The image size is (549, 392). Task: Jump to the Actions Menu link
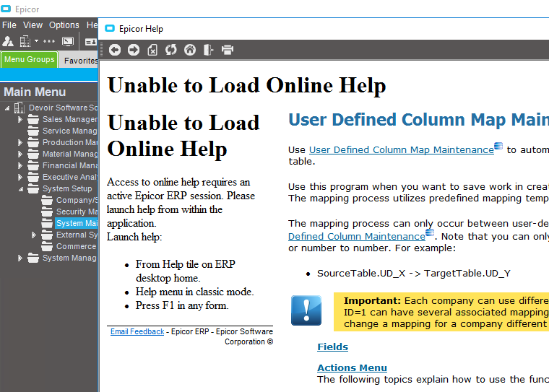tap(353, 368)
